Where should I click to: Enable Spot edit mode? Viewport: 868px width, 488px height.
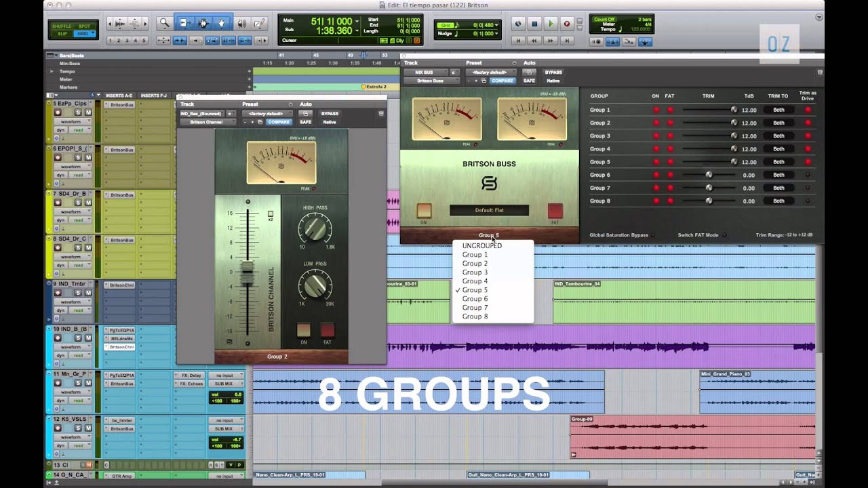84,26
